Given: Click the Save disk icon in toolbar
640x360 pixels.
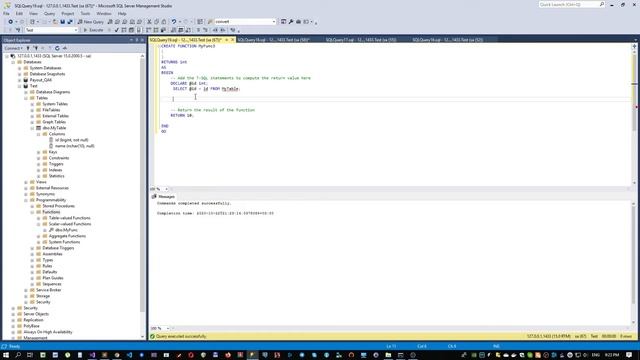Looking at the screenshot, I should [62, 22].
